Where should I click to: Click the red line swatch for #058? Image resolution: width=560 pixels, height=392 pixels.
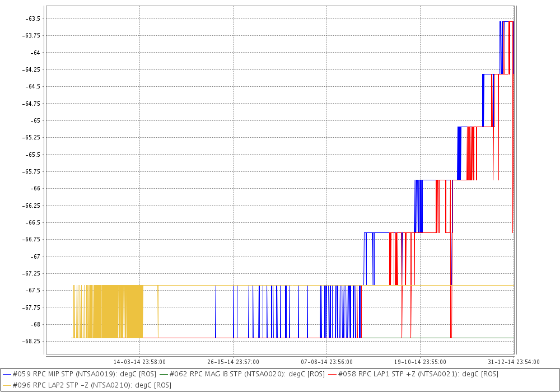click(332, 374)
